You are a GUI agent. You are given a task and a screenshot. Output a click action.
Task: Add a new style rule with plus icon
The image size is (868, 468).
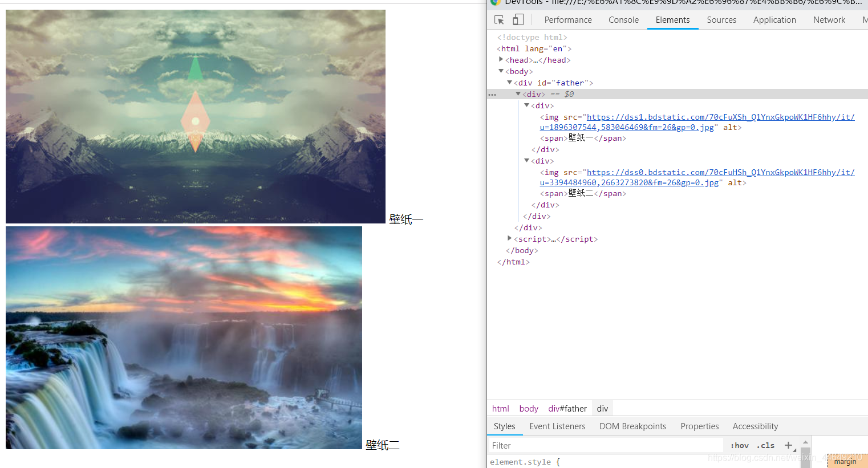point(788,446)
